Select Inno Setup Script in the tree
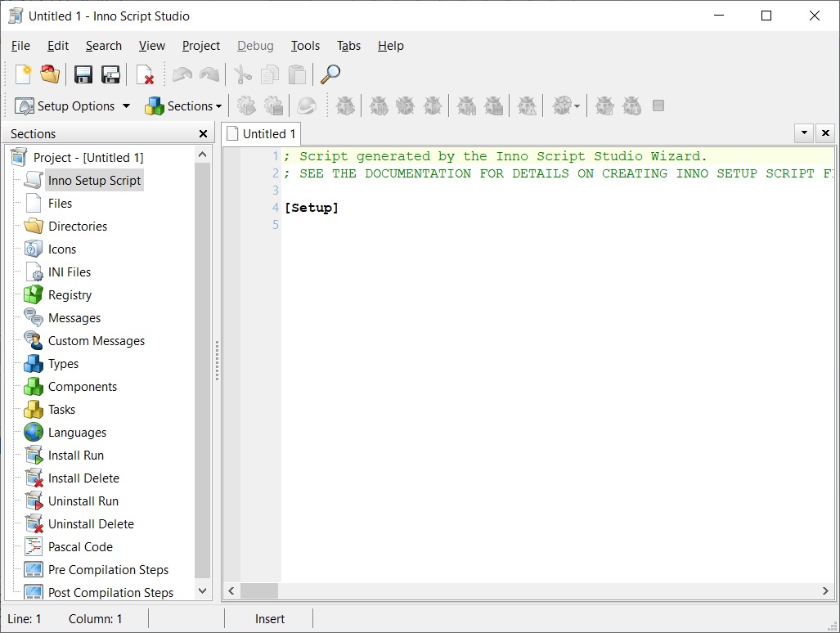This screenshot has width=840, height=633. click(94, 181)
